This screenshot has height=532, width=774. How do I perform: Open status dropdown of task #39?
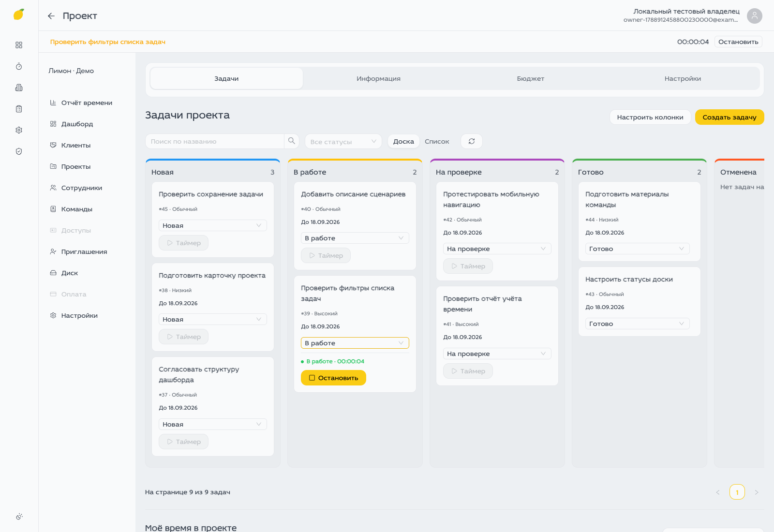[x=355, y=343]
